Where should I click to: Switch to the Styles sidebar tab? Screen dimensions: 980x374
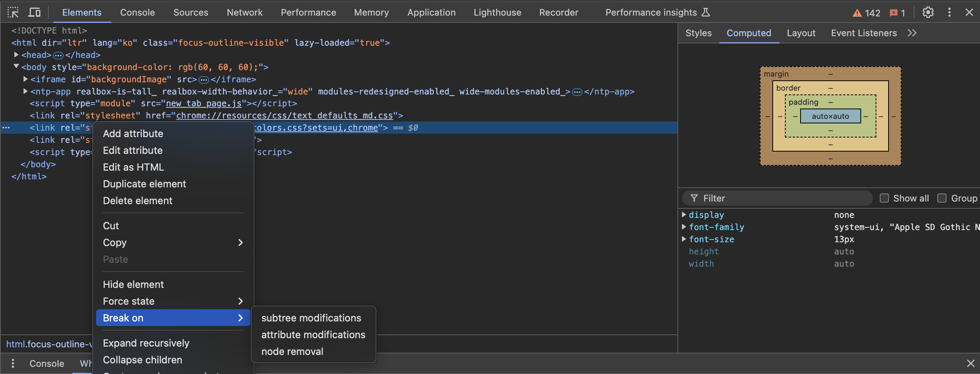click(x=698, y=33)
